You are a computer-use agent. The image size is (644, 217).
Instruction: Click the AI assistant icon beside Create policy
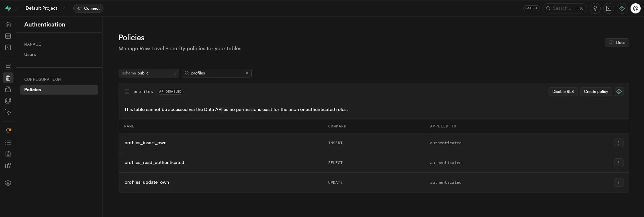[619, 92]
